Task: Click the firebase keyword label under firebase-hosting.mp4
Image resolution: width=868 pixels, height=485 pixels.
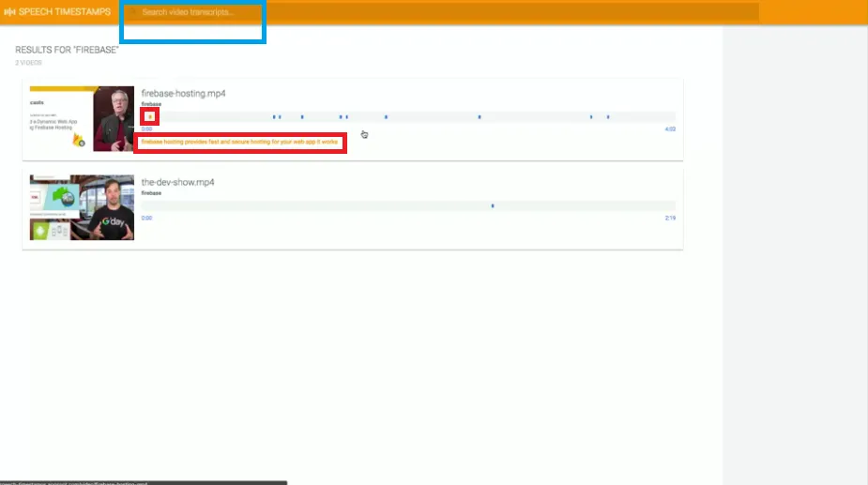Action: (151, 104)
